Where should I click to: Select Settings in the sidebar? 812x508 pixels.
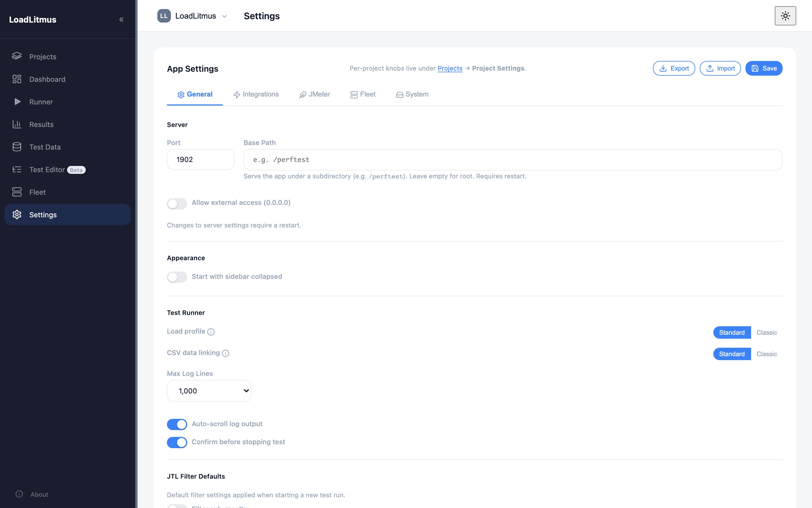(67, 214)
